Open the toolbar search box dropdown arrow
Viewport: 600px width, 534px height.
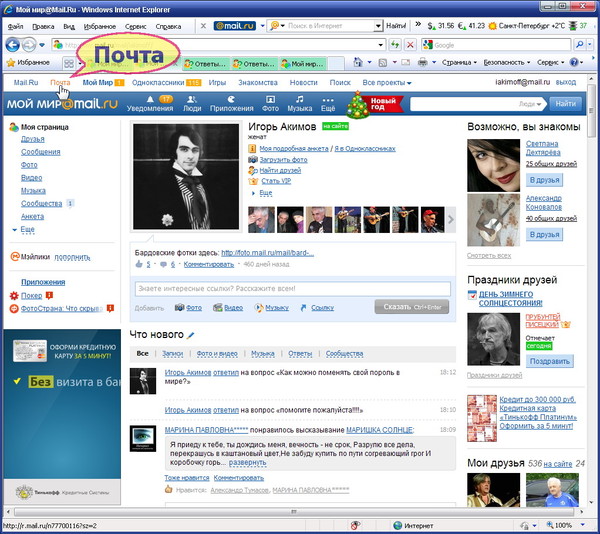coord(378,26)
